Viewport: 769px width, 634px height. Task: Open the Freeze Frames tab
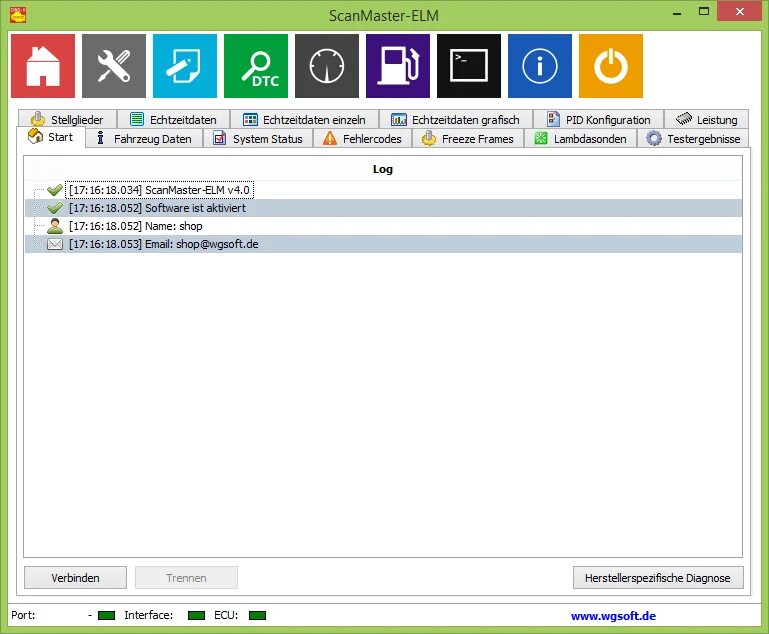coord(468,139)
